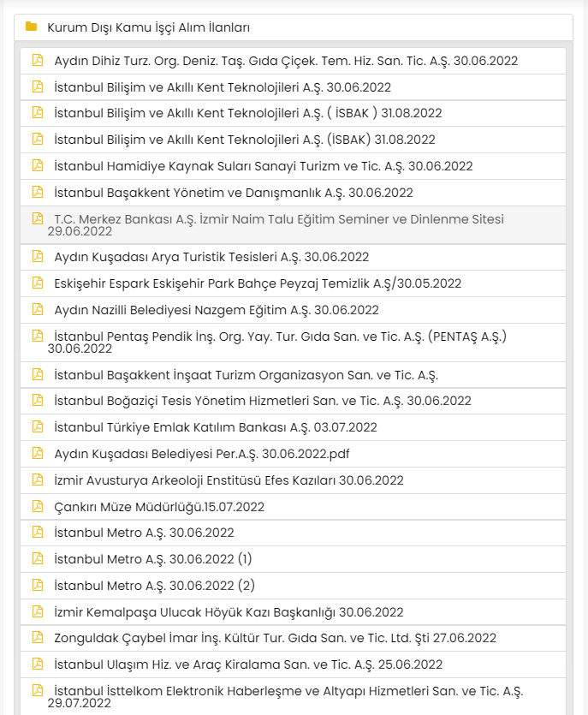
Task: Open İstanbul Bilişim ve Akıllı Kent Teknolojileri A.Ş. 30.06.2022
Action: click(x=223, y=87)
